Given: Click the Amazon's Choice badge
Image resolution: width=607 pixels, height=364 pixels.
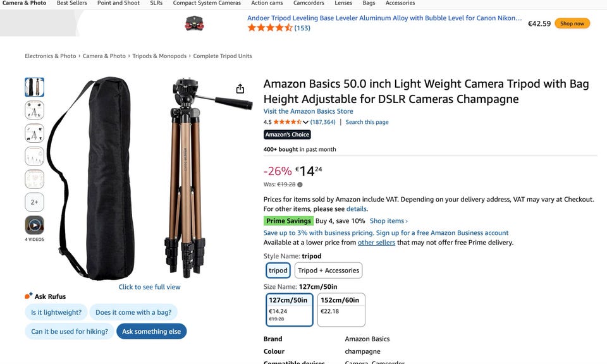Looking at the screenshot, I should point(287,135).
